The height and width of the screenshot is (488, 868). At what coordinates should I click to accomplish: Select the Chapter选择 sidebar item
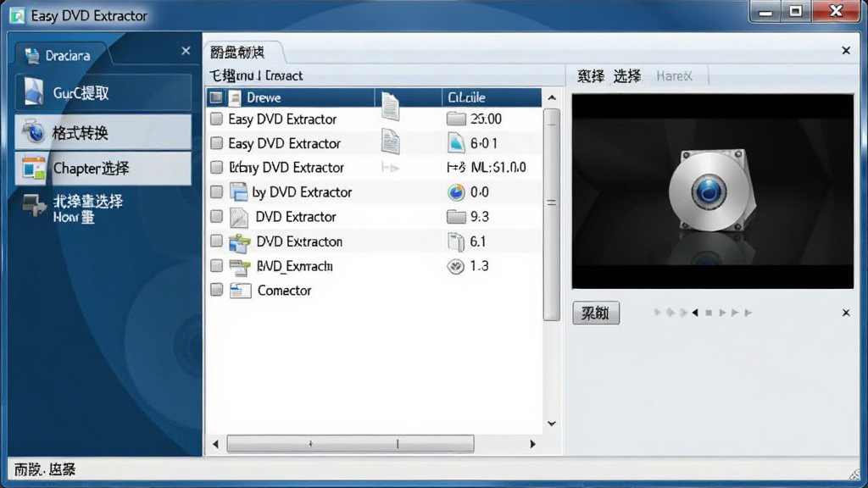(x=103, y=169)
